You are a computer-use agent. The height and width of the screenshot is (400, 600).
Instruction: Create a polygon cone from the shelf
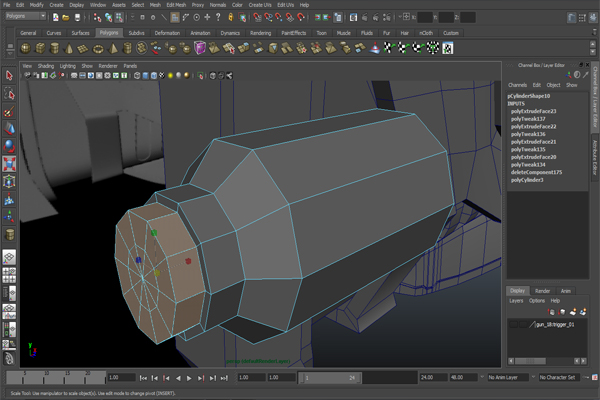pyautogui.click(x=69, y=49)
